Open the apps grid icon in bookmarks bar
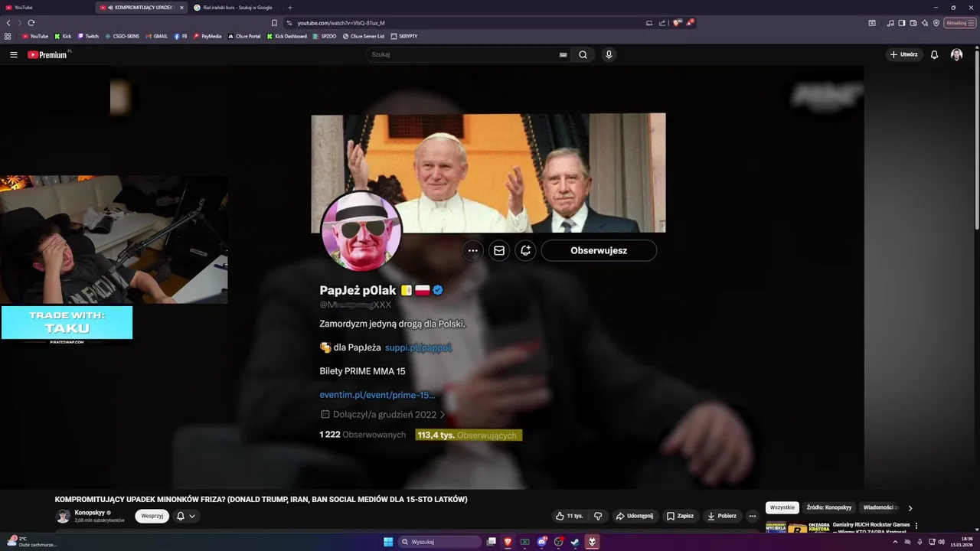Screen dimensions: 980x551 tap(8, 36)
